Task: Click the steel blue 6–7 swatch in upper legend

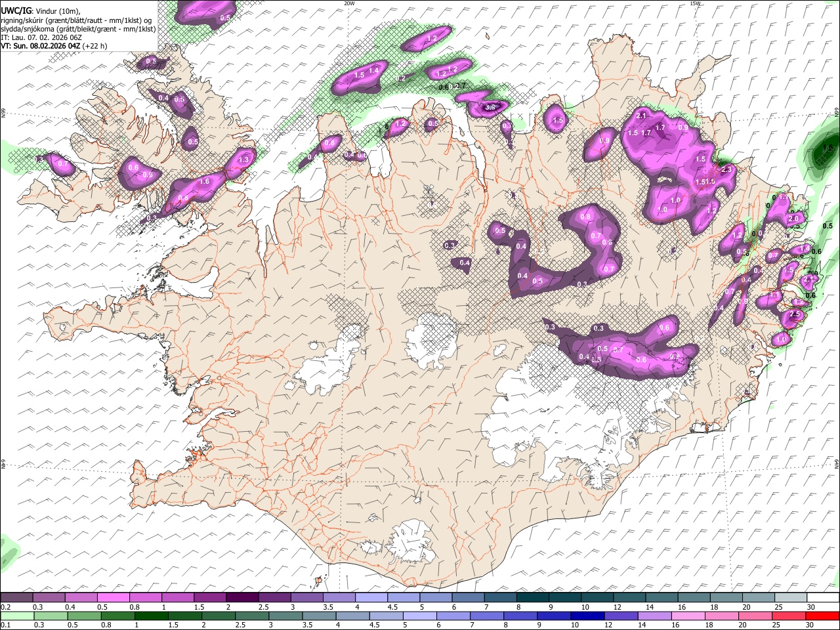Action: click(x=469, y=597)
